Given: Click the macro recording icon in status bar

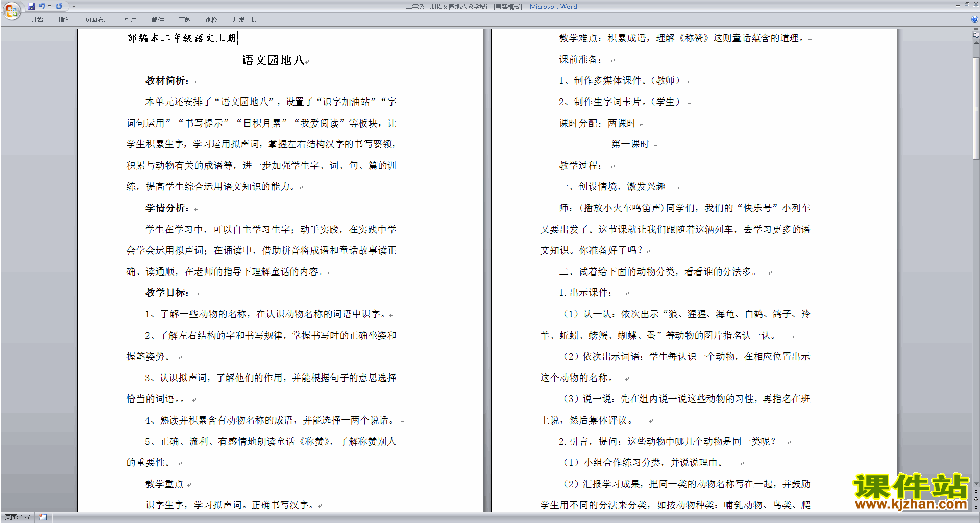Looking at the screenshot, I should [x=43, y=517].
